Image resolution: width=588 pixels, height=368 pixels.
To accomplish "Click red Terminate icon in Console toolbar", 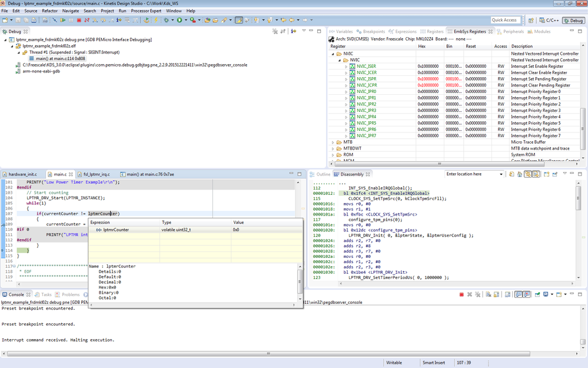I will [461, 294].
